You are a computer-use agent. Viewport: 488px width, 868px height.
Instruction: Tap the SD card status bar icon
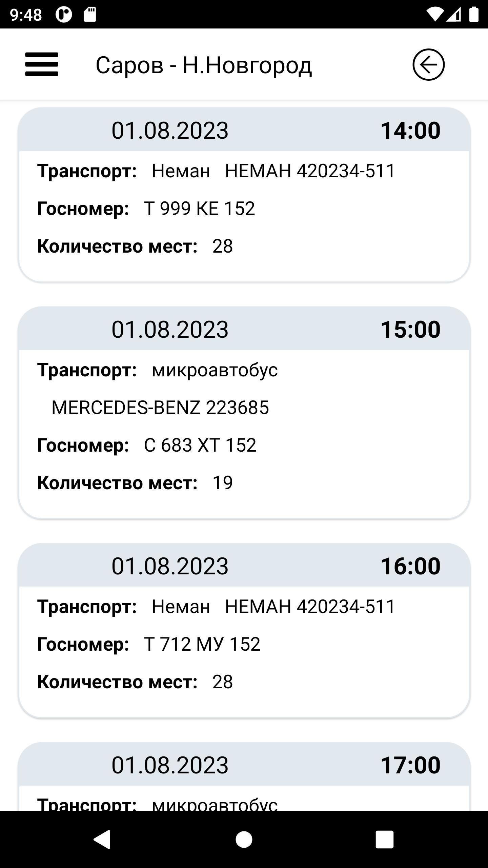pos(90,15)
